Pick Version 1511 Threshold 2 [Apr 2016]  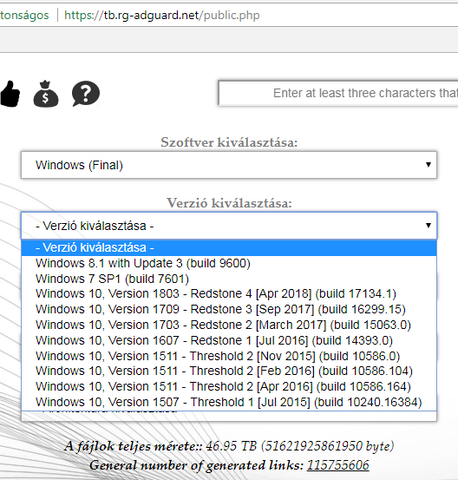(x=229, y=387)
